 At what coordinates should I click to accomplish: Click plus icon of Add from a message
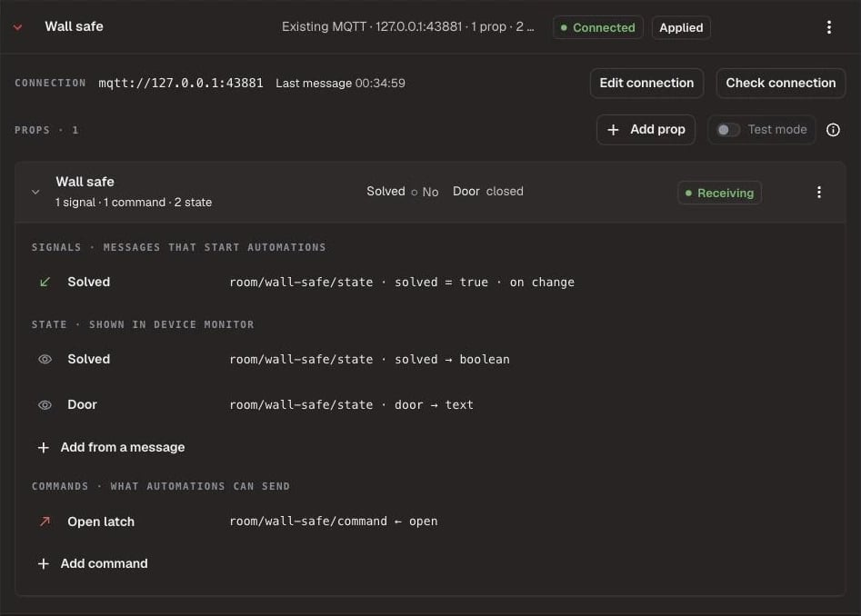pos(44,448)
